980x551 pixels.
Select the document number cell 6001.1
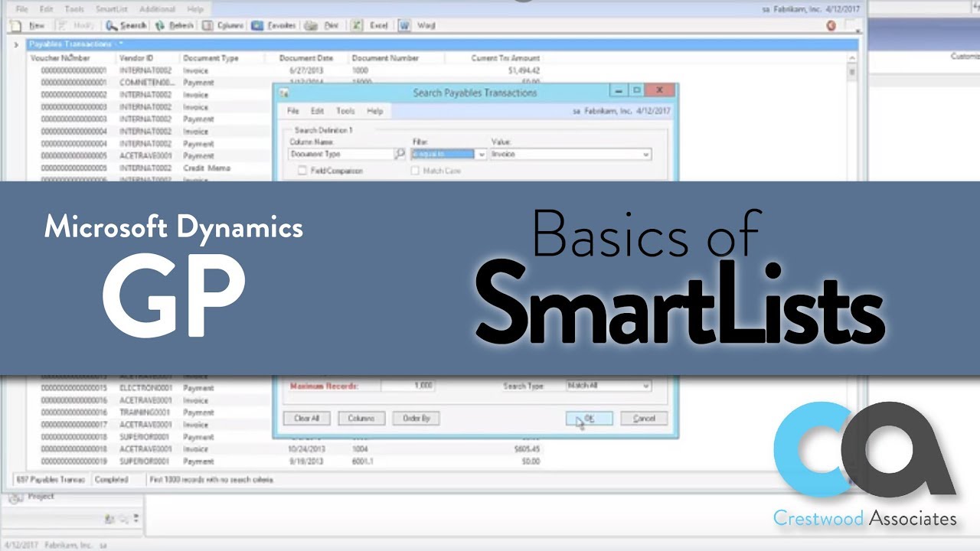pos(362,461)
